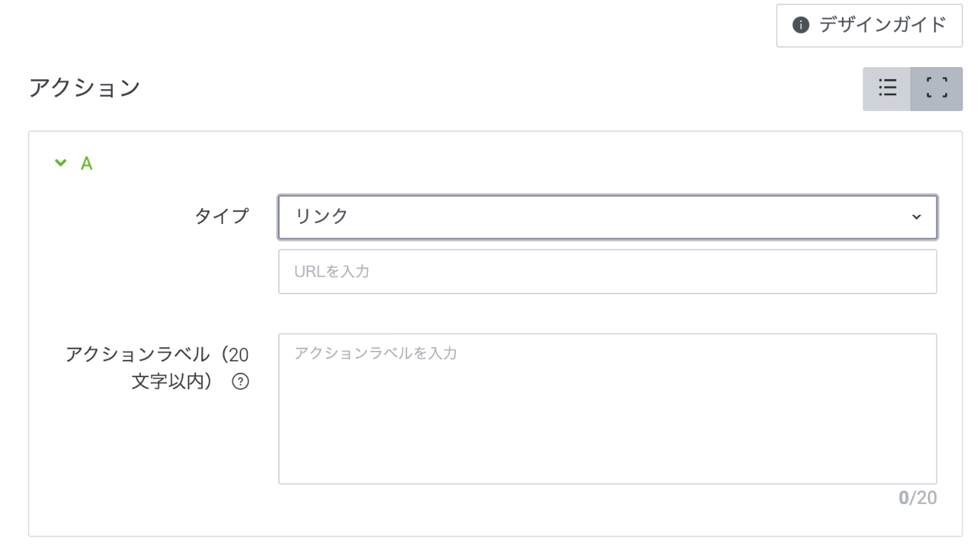Select the frame view toggle icon
This screenshot has height=559, width=980.
(936, 88)
